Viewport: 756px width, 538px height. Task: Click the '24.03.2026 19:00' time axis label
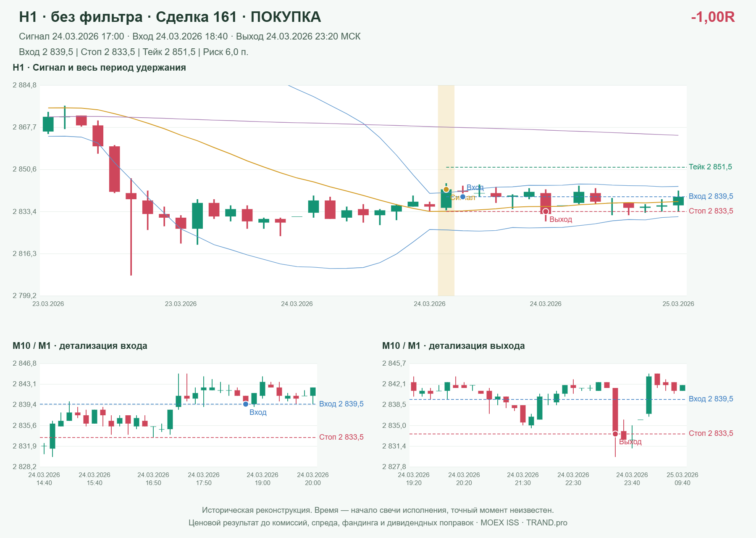click(262, 479)
